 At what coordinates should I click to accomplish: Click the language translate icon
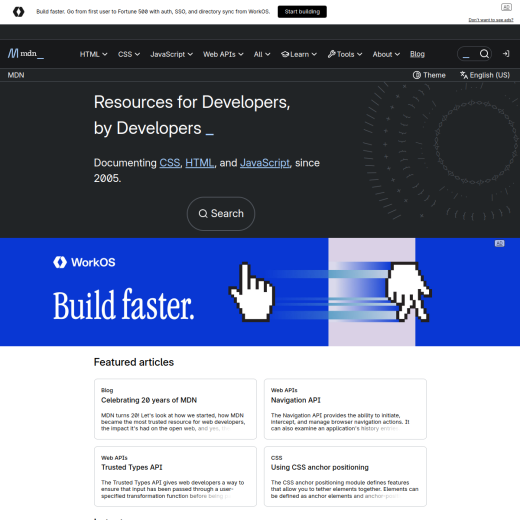point(464,75)
